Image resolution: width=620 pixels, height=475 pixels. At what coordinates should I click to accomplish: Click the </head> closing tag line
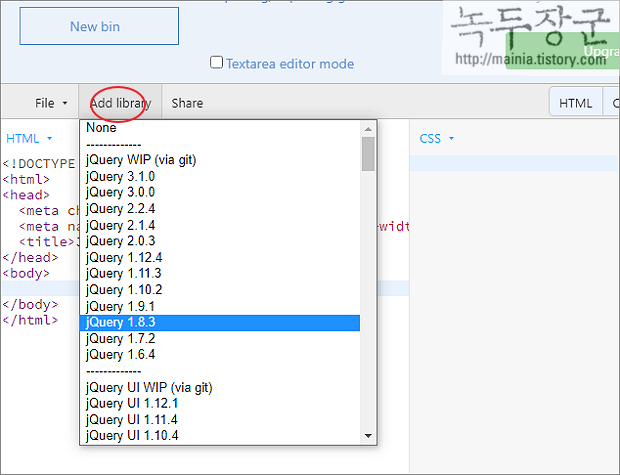(30, 257)
